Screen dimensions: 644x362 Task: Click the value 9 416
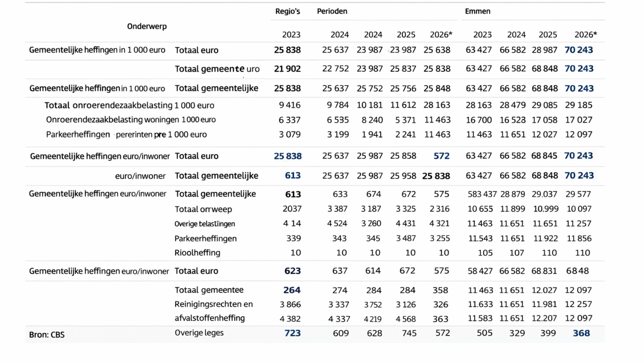pos(289,105)
